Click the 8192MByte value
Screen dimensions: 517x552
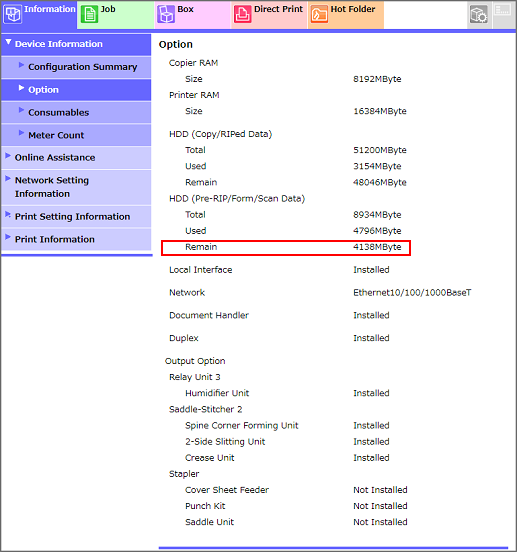coord(377,79)
